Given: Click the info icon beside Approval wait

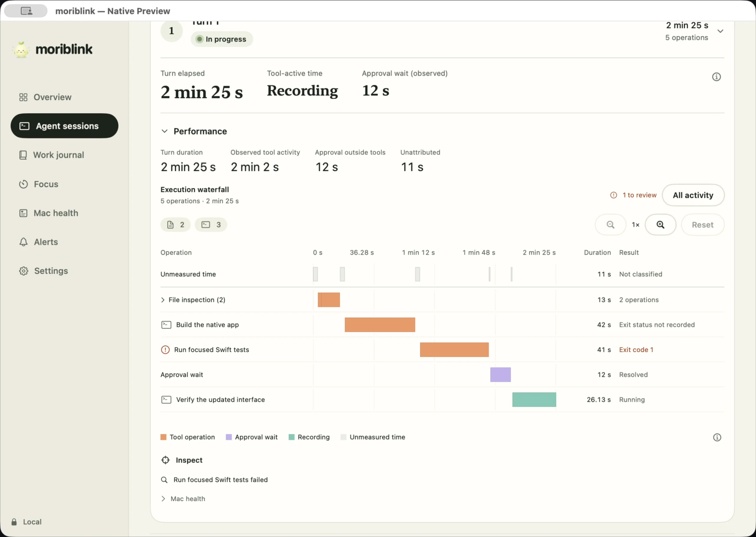Looking at the screenshot, I should (716, 77).
